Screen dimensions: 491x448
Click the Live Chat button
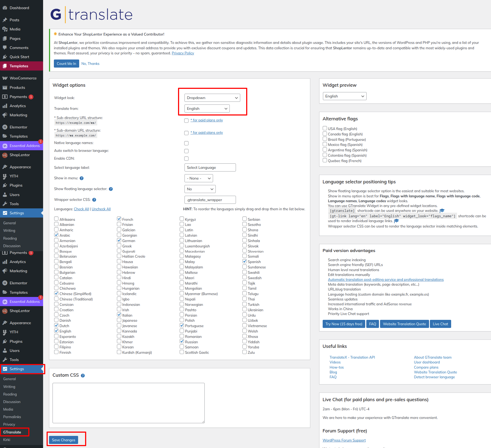[440, 324]
